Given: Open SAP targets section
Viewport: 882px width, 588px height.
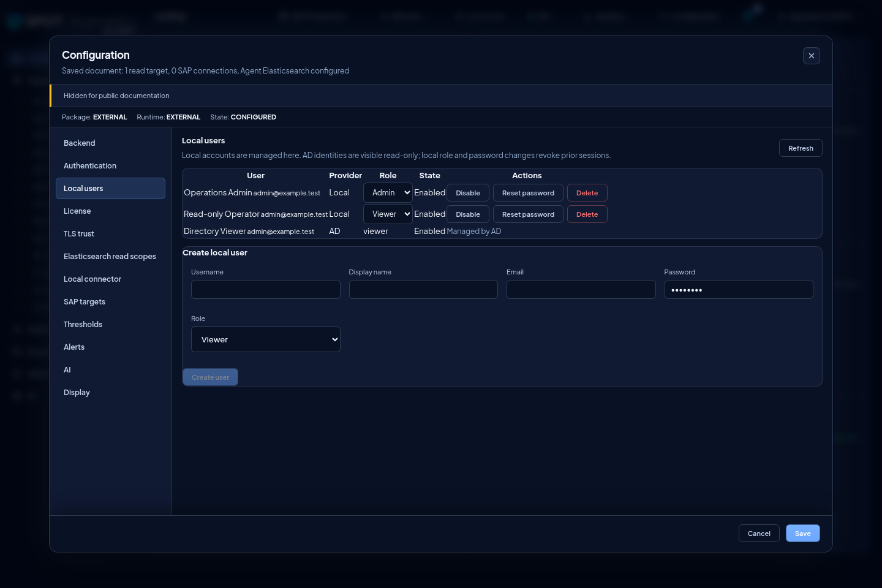Looking at the screenshot, I should click(110, 302).
